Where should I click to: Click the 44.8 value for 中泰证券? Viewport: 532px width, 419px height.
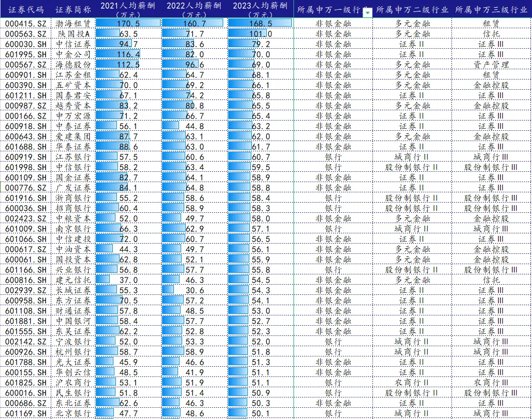(x=194, y=126)
